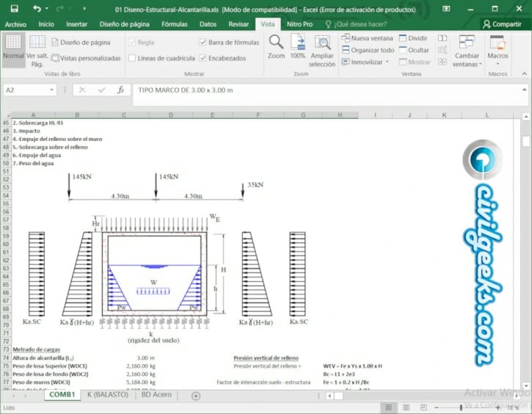The width and height of the screenshot is (532, 414).
Task: Click confirm entry checkmark in formula bar
Action: [101, 90]
